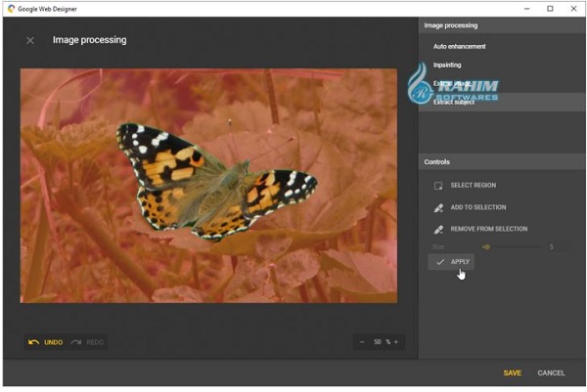Select Inpainting option

447,65
